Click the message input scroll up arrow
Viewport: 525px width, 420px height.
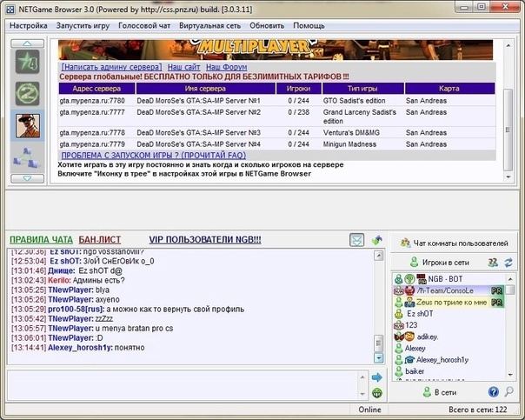coord(362,377)
